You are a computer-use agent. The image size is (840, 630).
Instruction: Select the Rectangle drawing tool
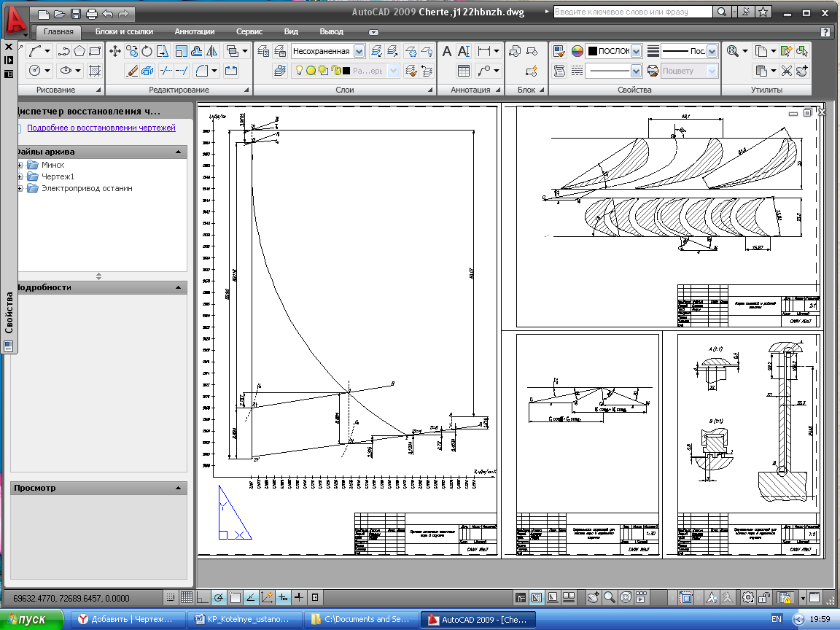pyautogui.click(x=95, y=52)
